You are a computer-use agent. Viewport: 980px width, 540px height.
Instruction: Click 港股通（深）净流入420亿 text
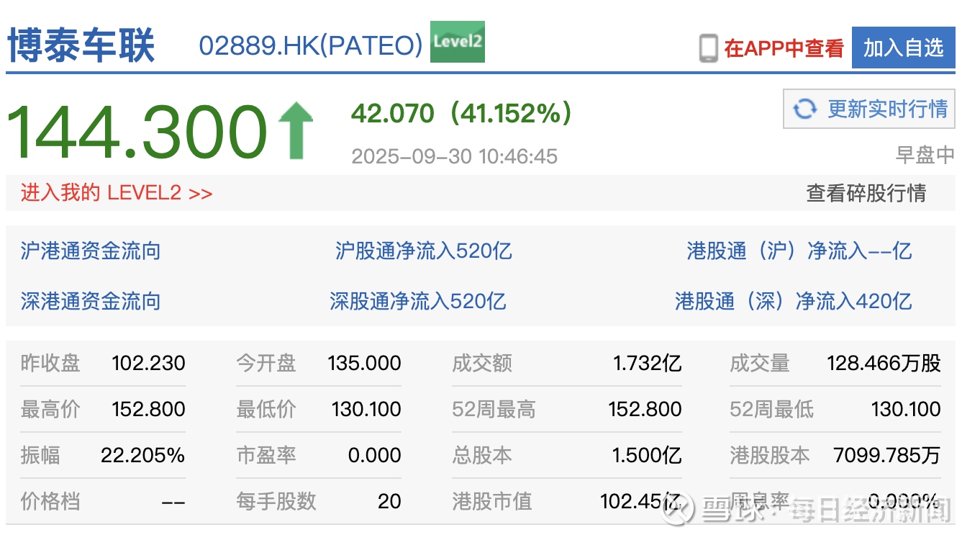click(x=794, y=301)
